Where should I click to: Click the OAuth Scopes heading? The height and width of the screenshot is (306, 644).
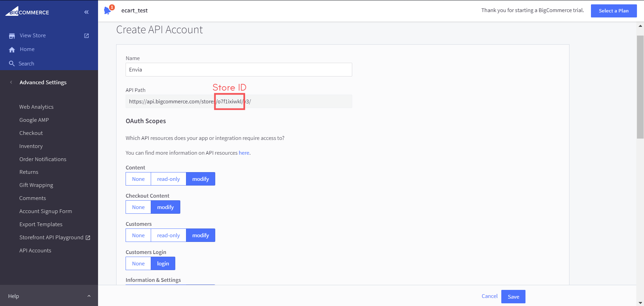146,121
